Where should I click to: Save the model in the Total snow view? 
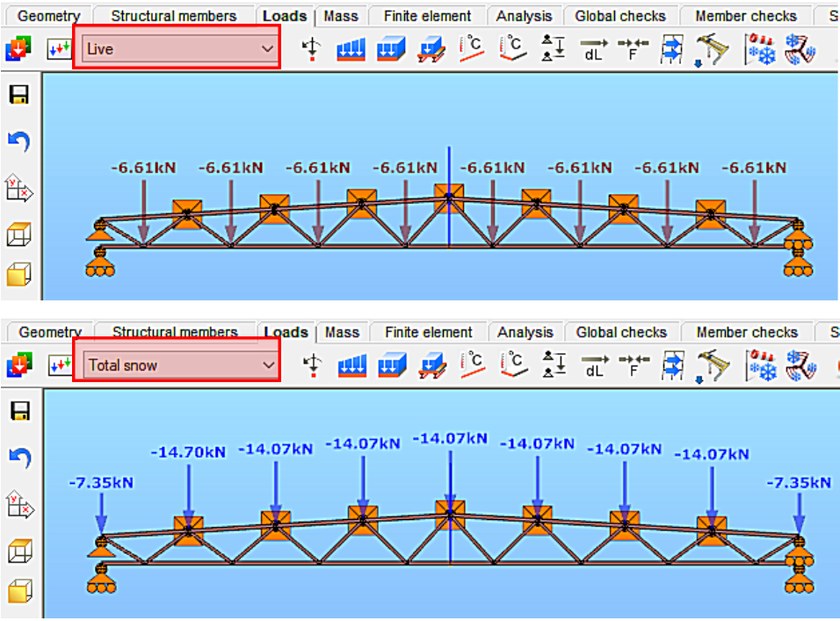[20, 410]
